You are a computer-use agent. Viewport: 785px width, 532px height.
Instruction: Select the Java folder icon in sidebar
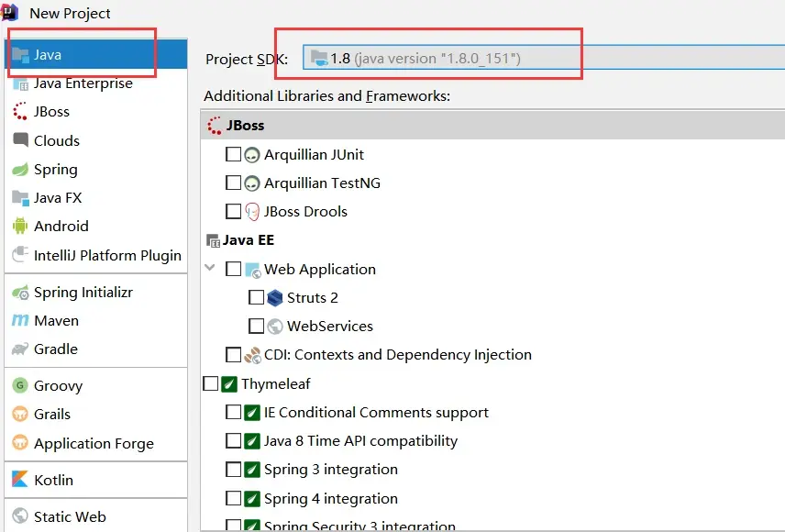pos(20,55)
